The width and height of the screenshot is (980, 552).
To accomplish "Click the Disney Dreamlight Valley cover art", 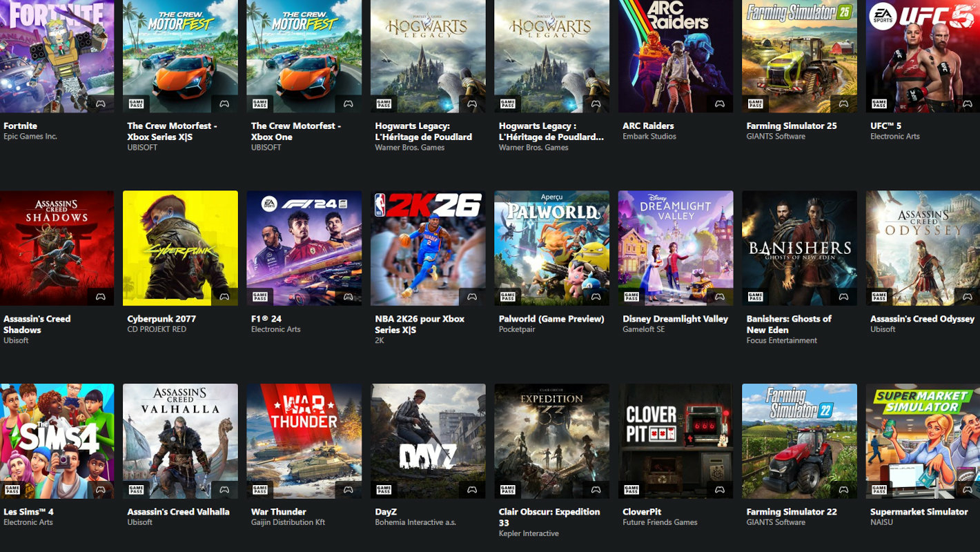I will point(675,248).
